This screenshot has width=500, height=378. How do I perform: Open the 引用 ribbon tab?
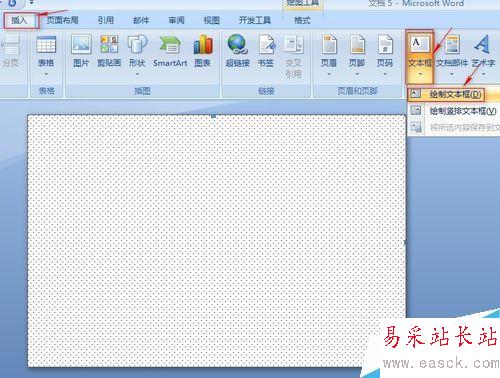106,21
